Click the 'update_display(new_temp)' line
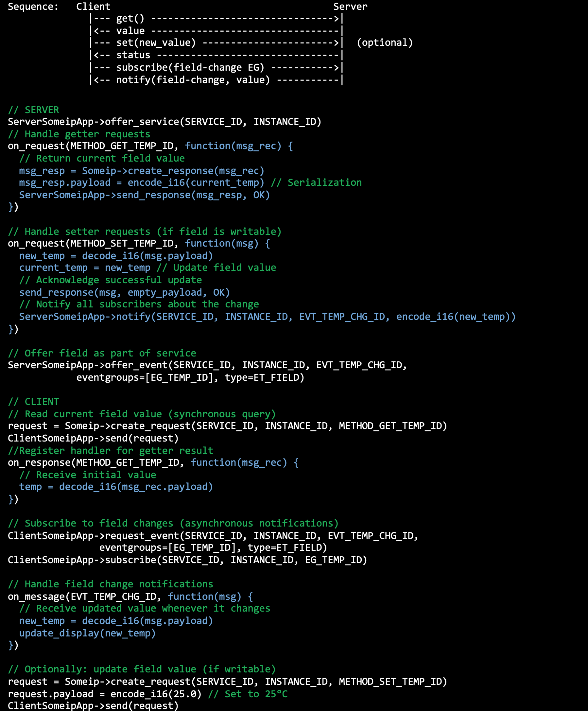This screenshot has width=588, height=711. (87, 633)
